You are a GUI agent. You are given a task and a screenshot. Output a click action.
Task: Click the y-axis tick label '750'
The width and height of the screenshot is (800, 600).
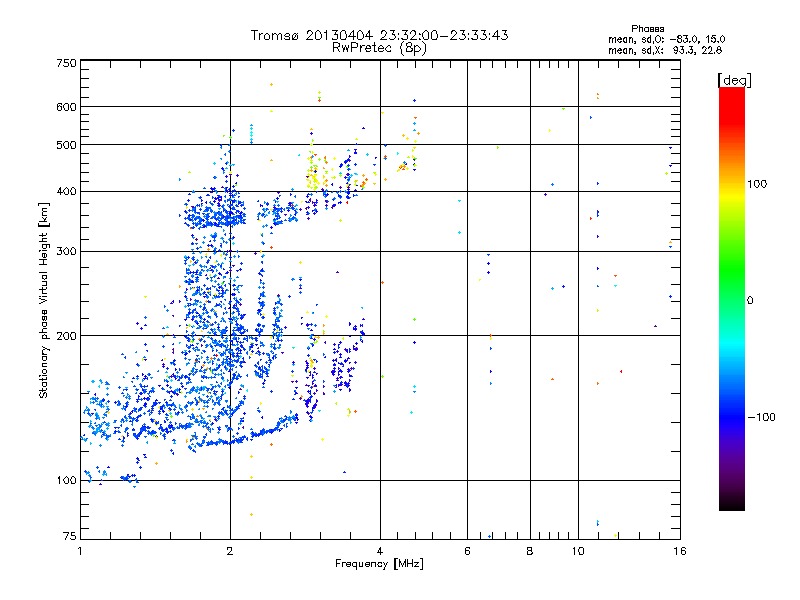click(x=66, y=63)
